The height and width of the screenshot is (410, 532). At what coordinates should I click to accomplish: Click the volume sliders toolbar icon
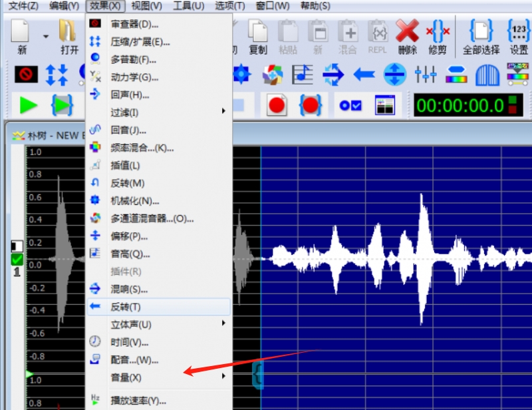coord(426,74)
